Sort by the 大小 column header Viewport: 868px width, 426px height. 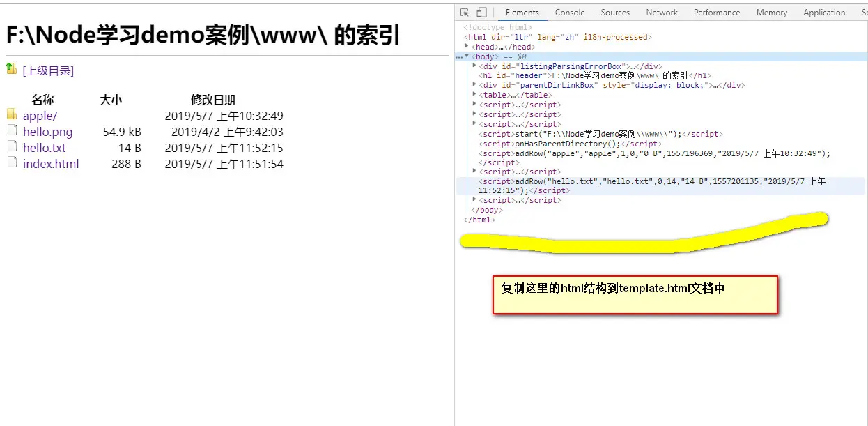(111, 100)
